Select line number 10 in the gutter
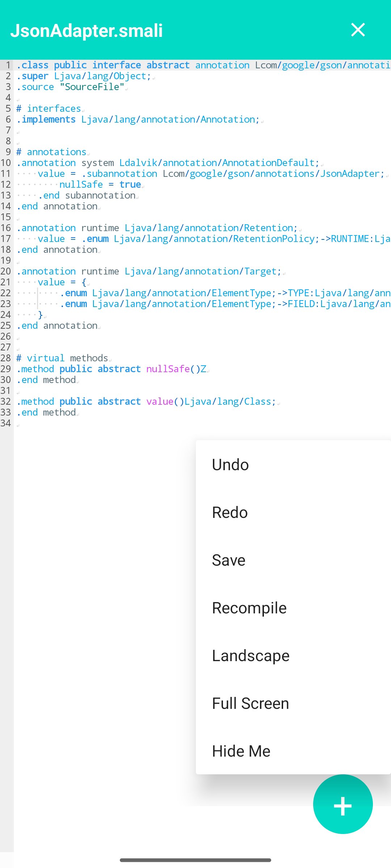This screenshot has width=391, height=868. click(x=6, y=163)
